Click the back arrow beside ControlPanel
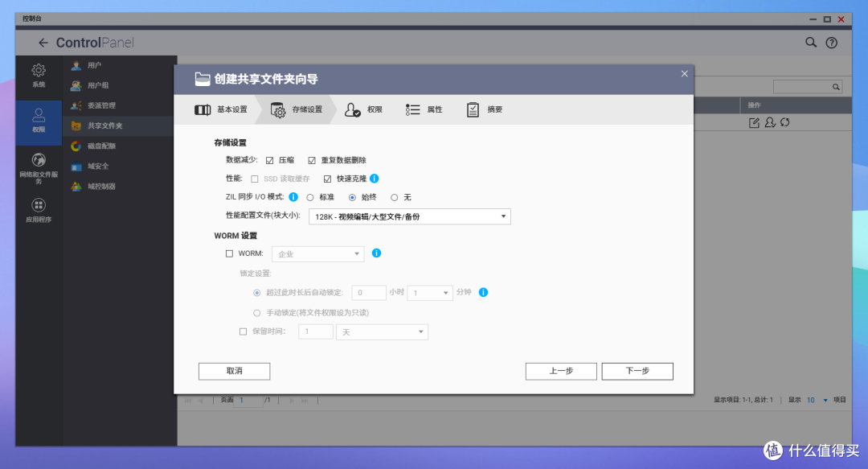This screenshot has width=868, height=469. pyautogui.click(x=43, y=43)
